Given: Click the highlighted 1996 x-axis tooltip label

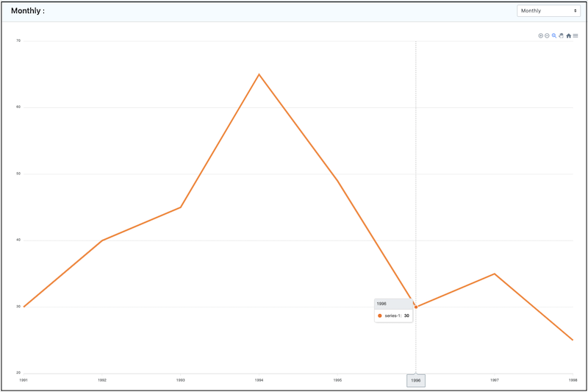Looking at the screenshot, I should tap(416, 380).
